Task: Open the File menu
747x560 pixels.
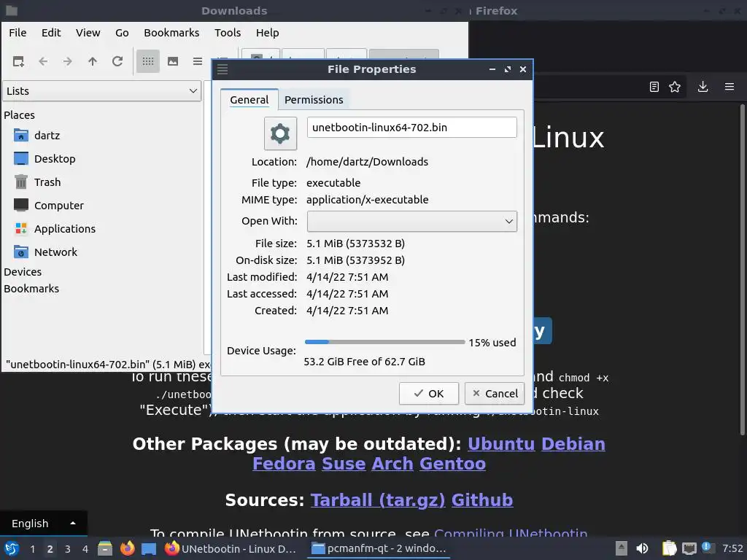Action: (x=18, y=33)
